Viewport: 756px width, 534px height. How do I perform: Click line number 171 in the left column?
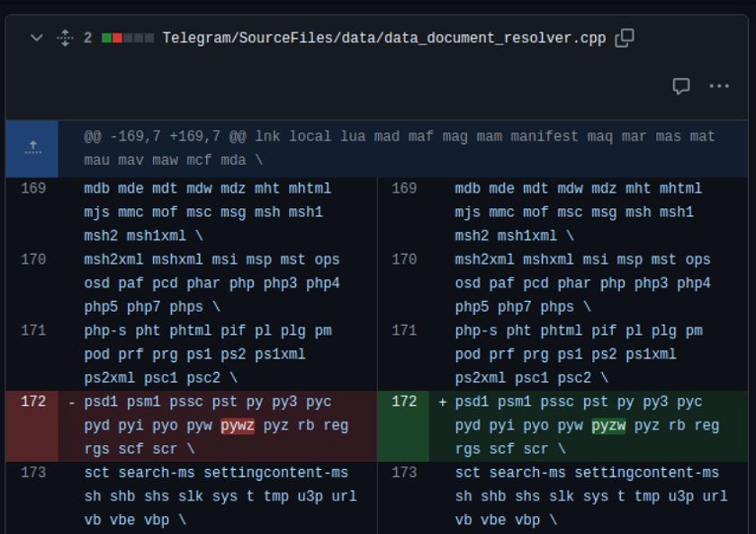pyautogui.click(x=33, y=331)
